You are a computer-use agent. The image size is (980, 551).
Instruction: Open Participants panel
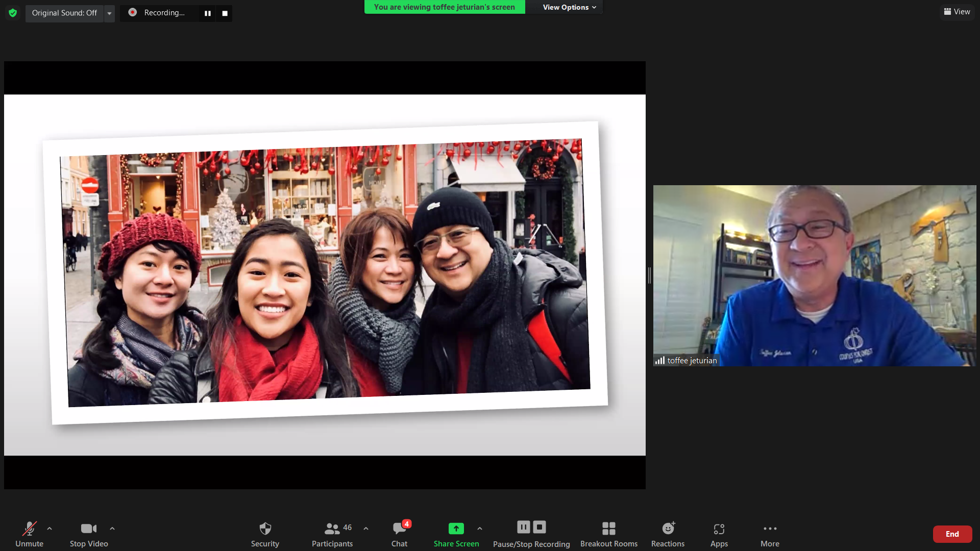point(332,534)
